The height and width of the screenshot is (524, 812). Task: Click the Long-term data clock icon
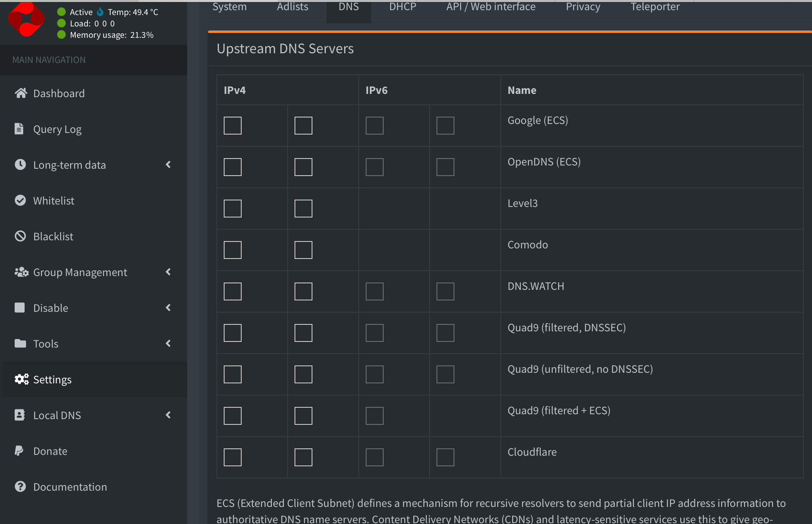click(x=20, y=164)
